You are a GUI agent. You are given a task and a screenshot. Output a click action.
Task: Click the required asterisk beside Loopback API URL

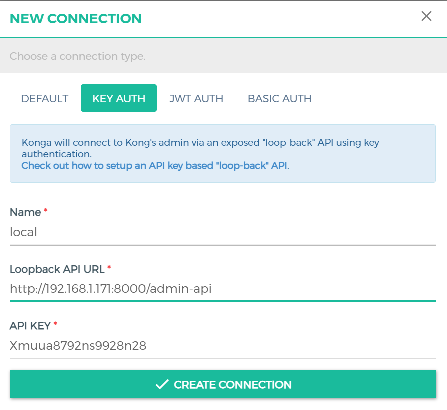(109, 267)
